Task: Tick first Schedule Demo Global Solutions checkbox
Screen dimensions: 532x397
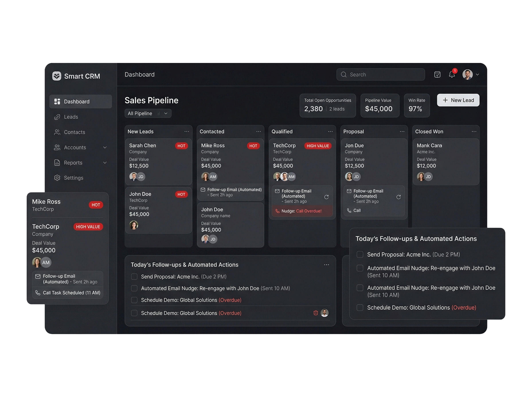Action: pos(134,300)
